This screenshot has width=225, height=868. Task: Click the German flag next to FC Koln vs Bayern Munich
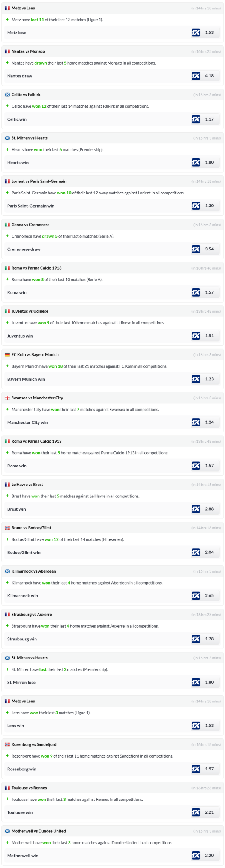coord(7,354)
